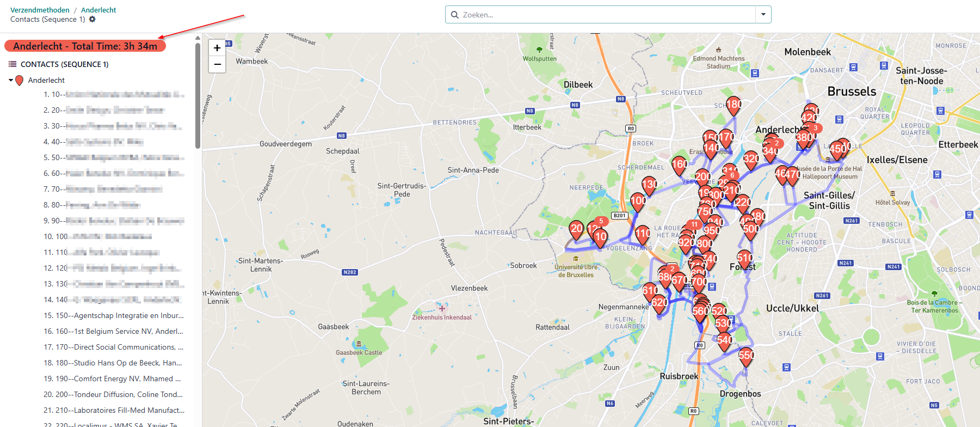Select stop 15 Agentschap Integratie en Inburgering
980x427 pixels.
(113, 315)
